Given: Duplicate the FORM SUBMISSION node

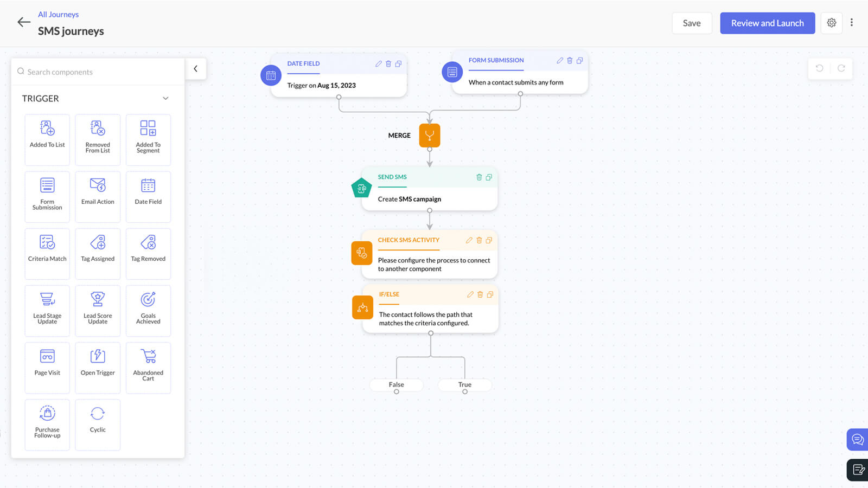Looking at the screenshot, I should (x=580, y=60).
